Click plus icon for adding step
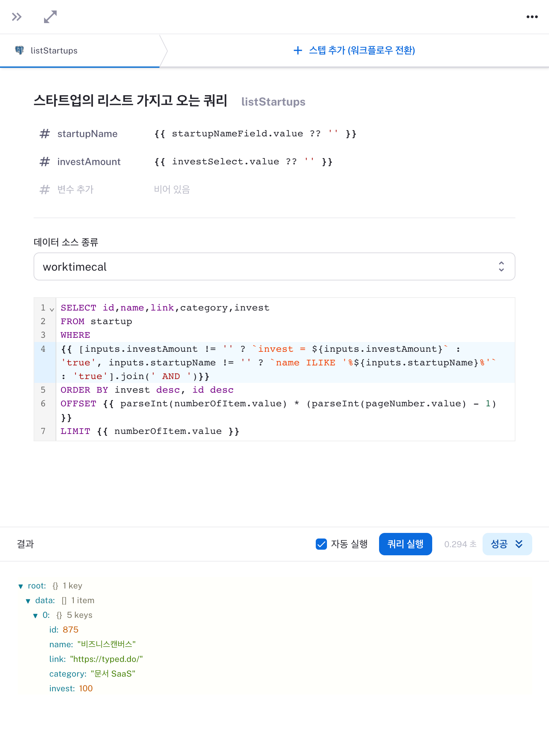The width and height of the screenshot is (549, 756). point(298,50)
